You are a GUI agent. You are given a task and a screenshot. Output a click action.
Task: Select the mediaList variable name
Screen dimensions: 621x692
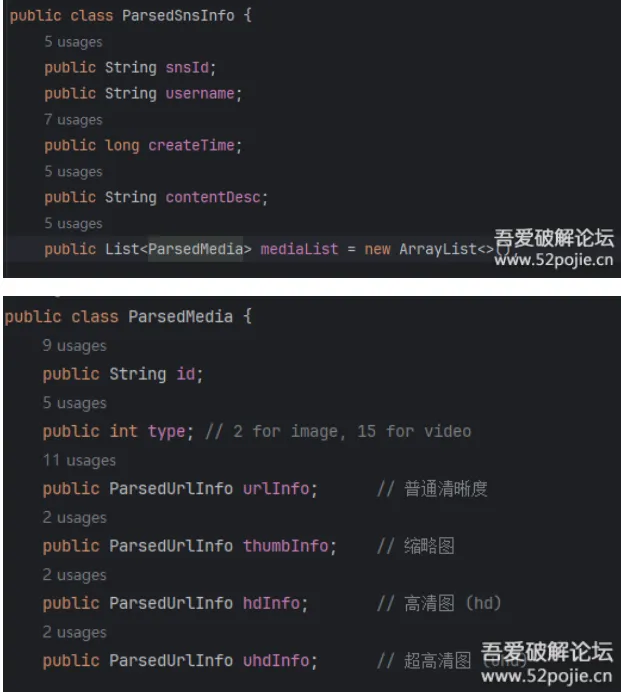pyautogui.click(x=299, y=249)
